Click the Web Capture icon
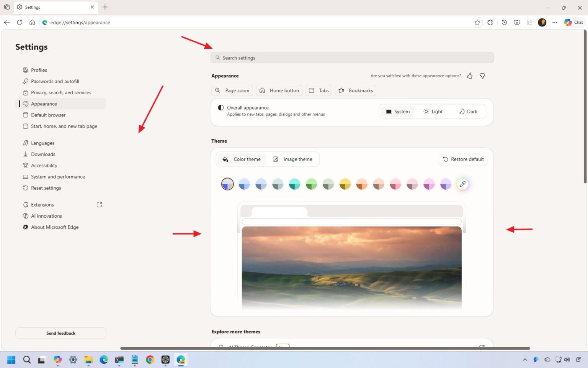The image size is (588, 368). [x=517, y=22]
